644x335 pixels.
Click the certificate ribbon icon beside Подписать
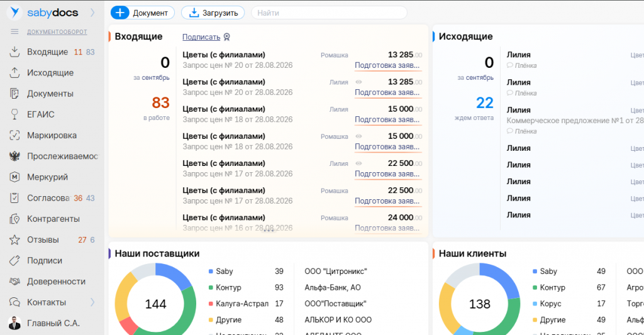[226, 37]
